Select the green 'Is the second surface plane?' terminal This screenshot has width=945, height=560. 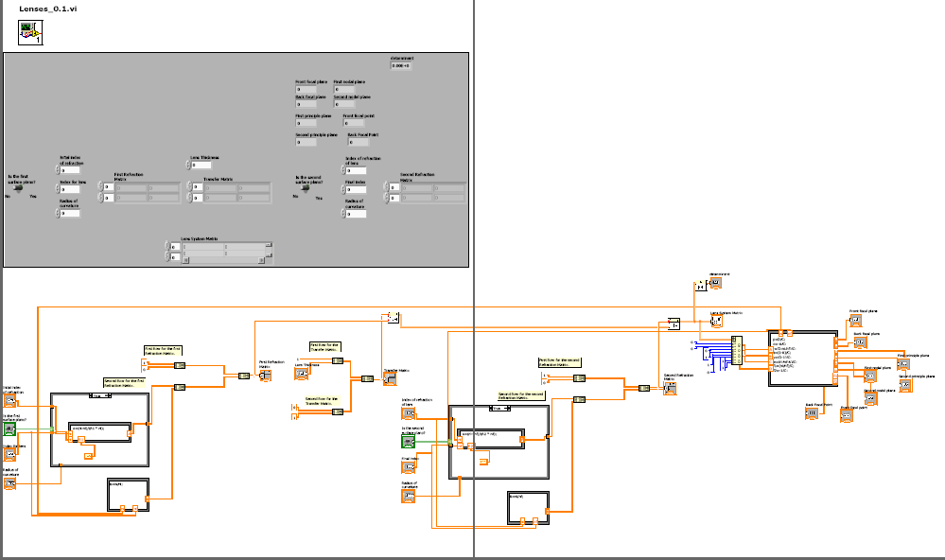[409, 442]
